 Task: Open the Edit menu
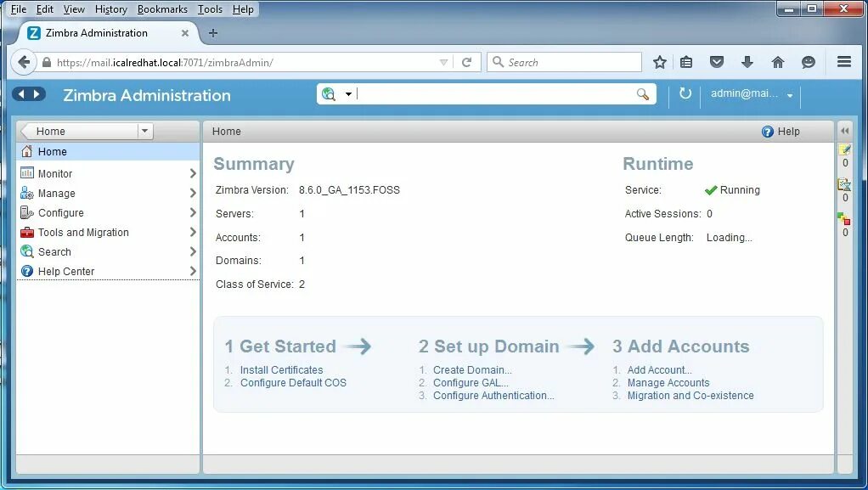click(x=45, y=8)
